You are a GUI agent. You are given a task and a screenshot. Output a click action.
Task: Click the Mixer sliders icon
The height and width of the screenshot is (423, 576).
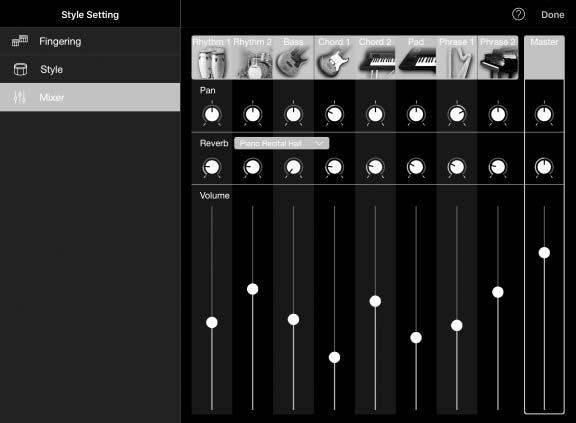pos(19,97)
